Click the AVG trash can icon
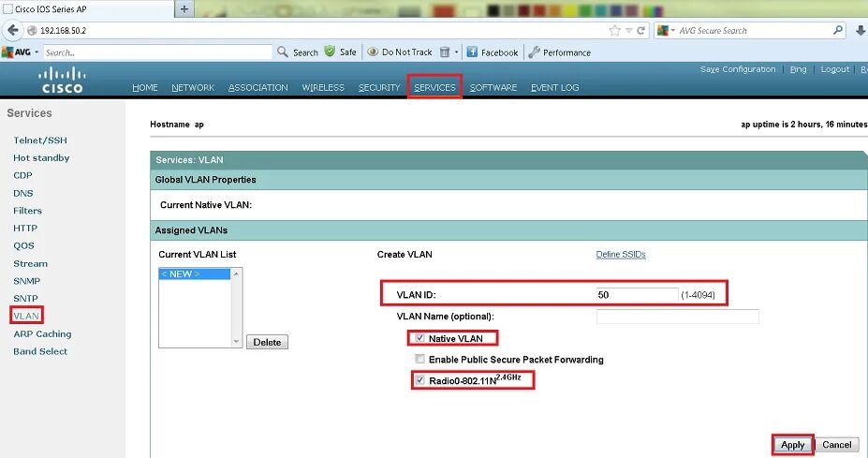 click(445, 52)
